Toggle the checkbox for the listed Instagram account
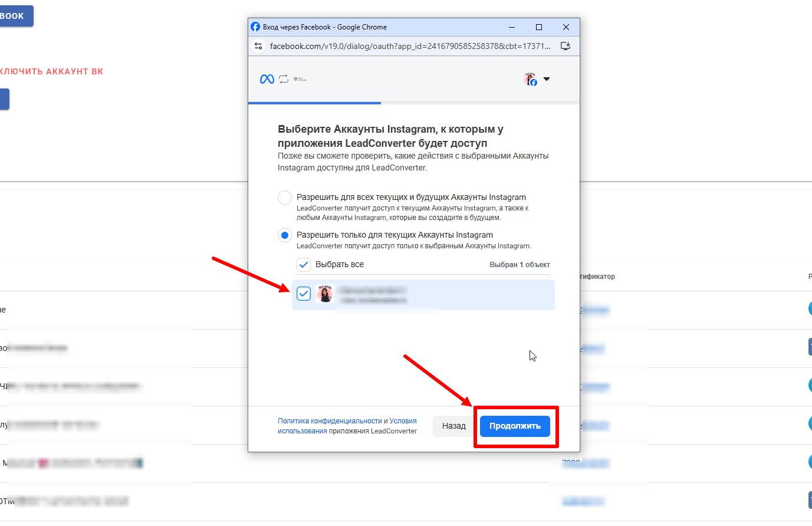The width and height of the screenshot is (812, 526). pos(304,294)
